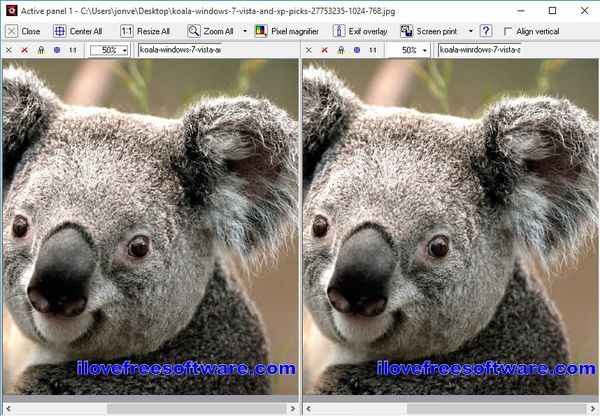Open the help question mark icon
Screen dimensions: 600x416
[x=486, y=31]
